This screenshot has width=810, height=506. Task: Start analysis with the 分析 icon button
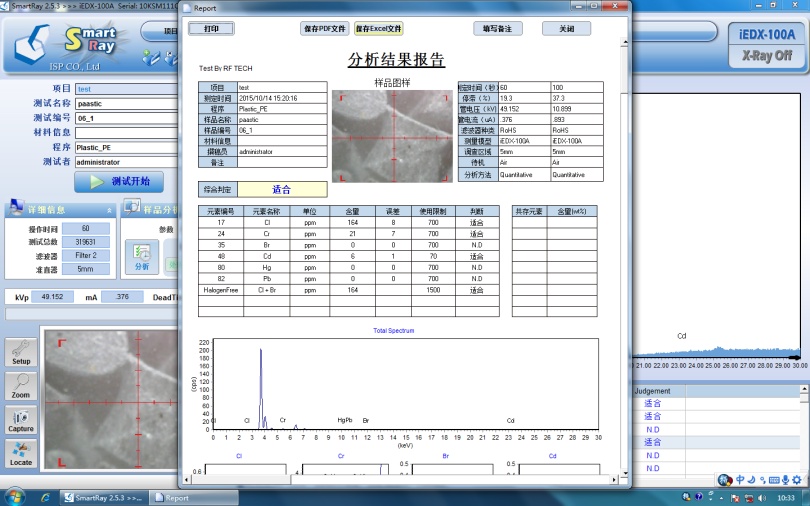[142, 257]
